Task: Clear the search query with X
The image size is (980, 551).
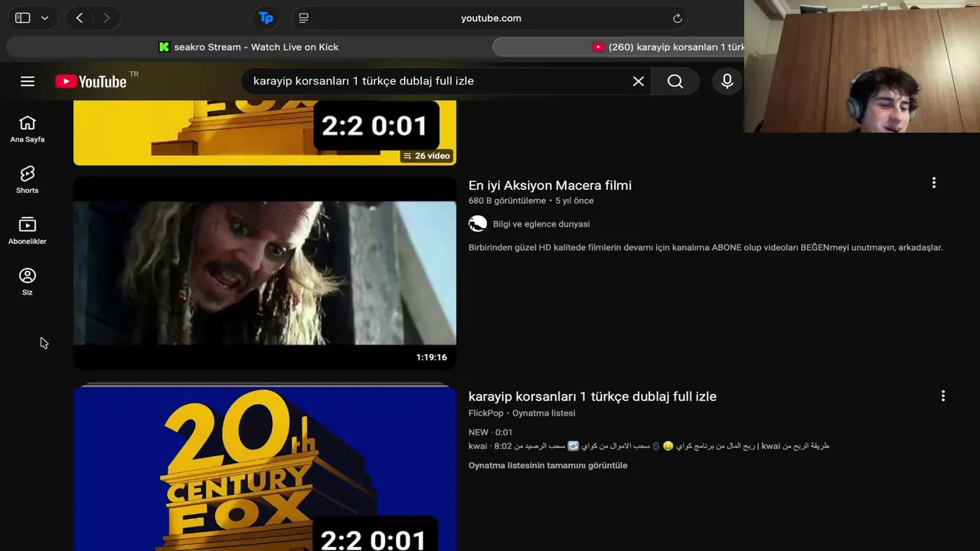Action: point(639,81)
